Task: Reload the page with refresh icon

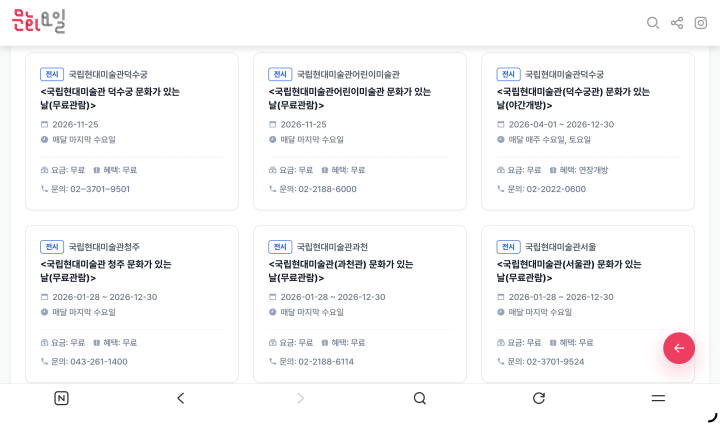Action: point(539,398)
